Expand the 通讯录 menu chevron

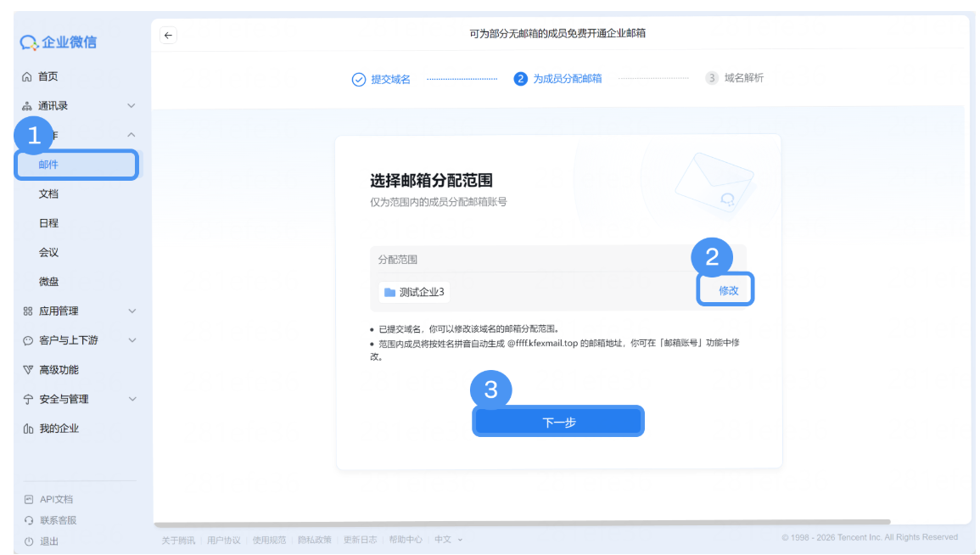point(132,106)
